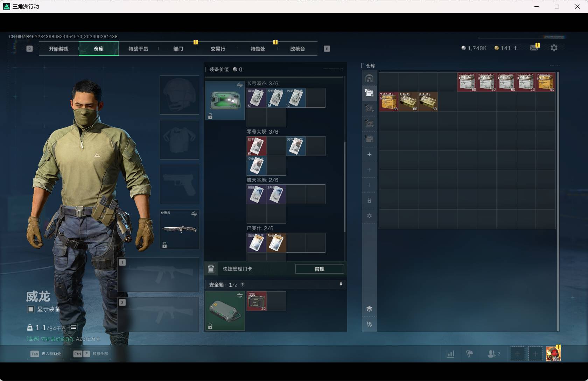Click the key card panel scrollbar
The height and width of the screenshot is (381, 588).
345,187
